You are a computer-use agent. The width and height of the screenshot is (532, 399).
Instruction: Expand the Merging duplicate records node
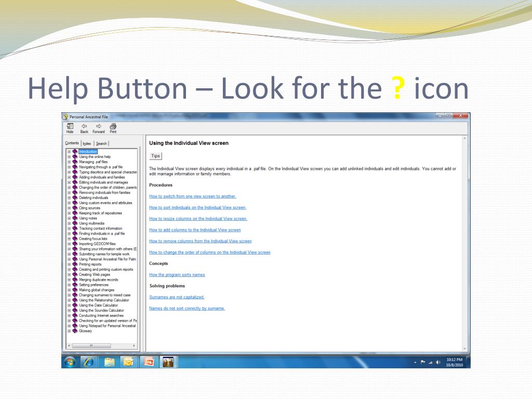[69, 280]
